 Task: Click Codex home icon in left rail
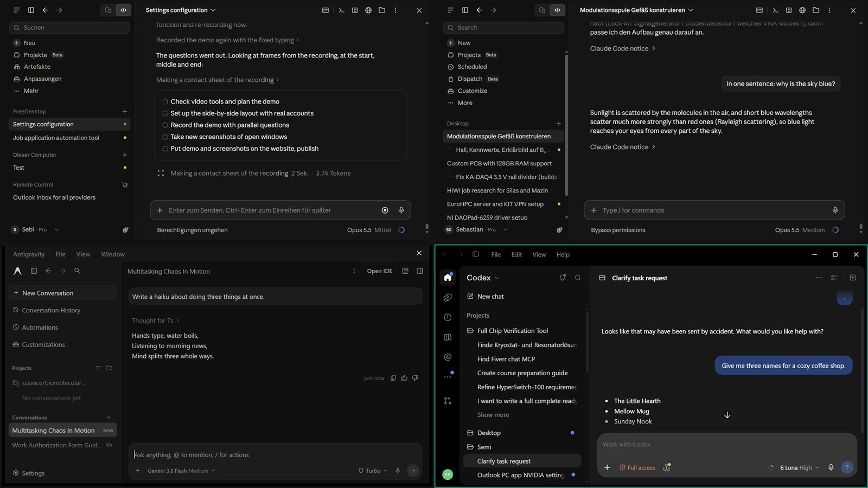click(448, 278)
